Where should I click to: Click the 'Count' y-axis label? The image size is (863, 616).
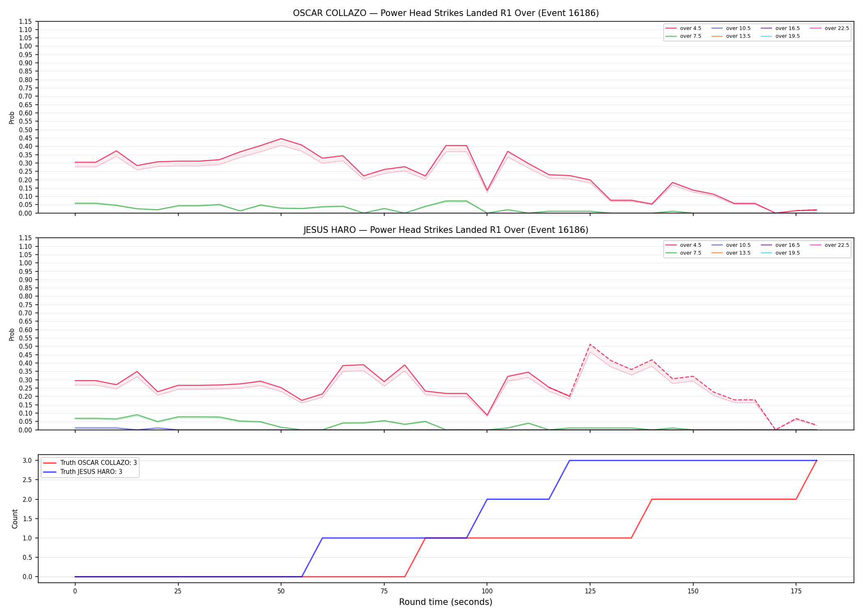click(15, 519)
